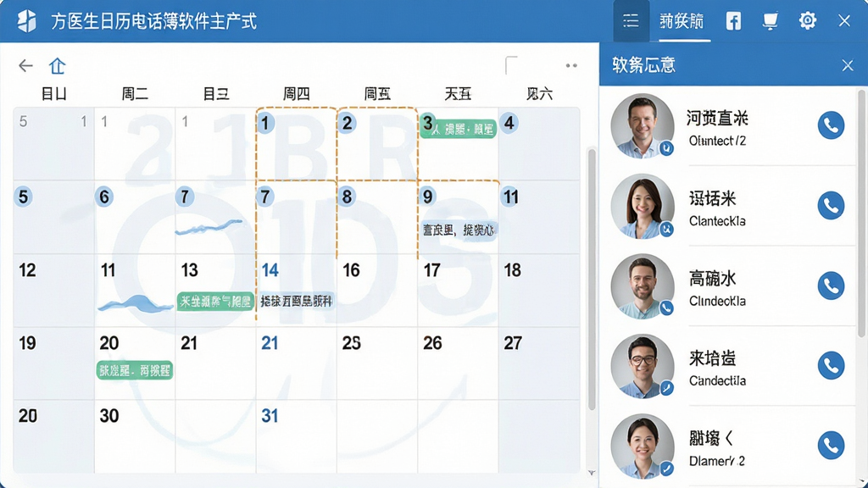The height and width of the screenshot is (488, 868).
Task: Click the calendar scrollbar down arrow
Action: coord(592,473)
